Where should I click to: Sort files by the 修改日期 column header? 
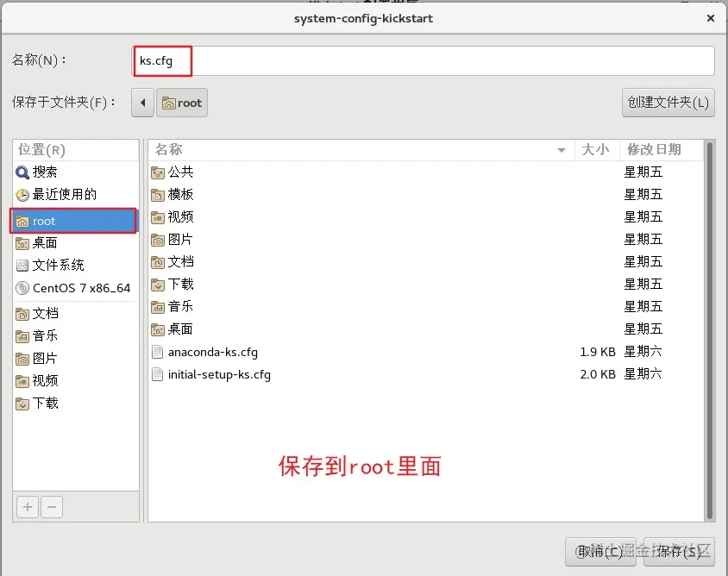[661, 150]
